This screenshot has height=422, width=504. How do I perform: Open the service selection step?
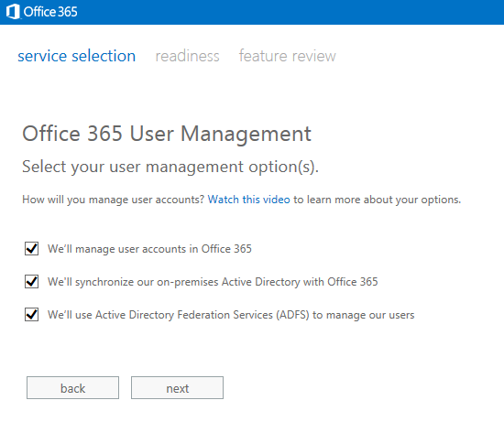[76, 56]
